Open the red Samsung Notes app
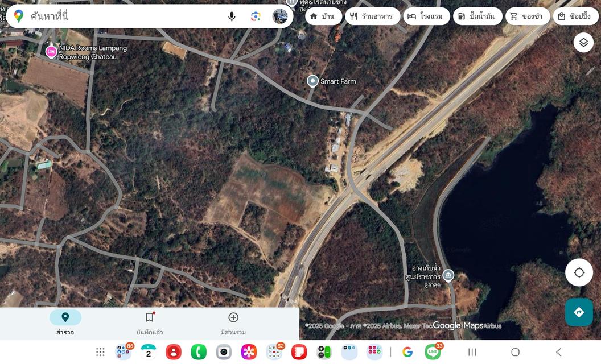This screenshot has width=601, height=364. [299, 351]
